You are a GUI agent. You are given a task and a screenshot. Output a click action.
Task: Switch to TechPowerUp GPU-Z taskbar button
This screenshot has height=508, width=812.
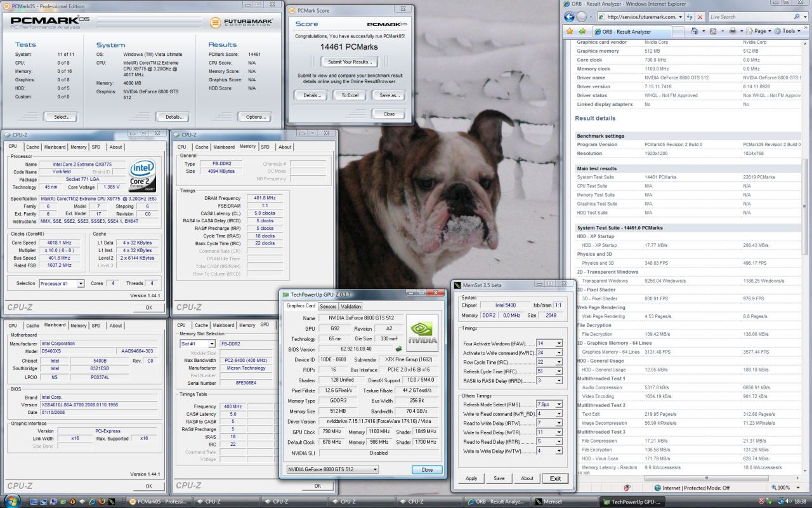631,501
